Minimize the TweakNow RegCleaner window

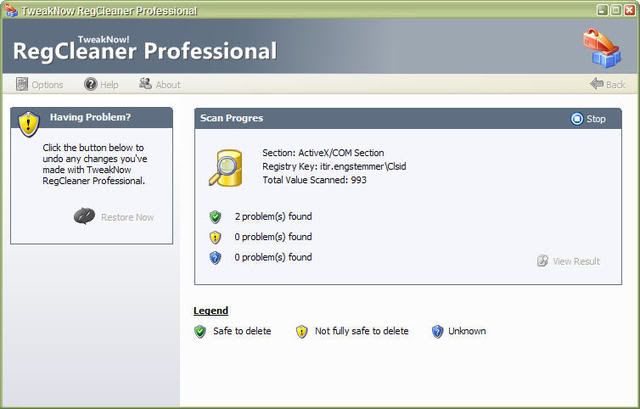(602, 10)
